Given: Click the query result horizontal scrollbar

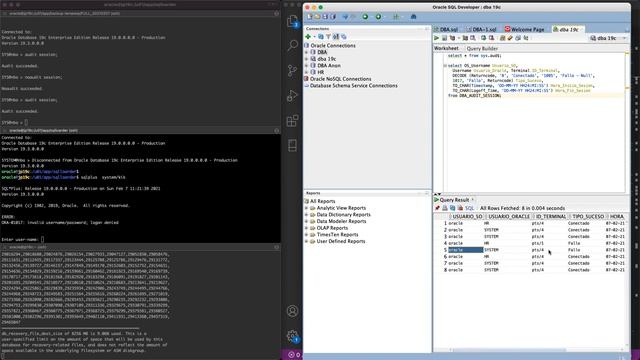Looking at the screenshot, I should tap(509, 350).
